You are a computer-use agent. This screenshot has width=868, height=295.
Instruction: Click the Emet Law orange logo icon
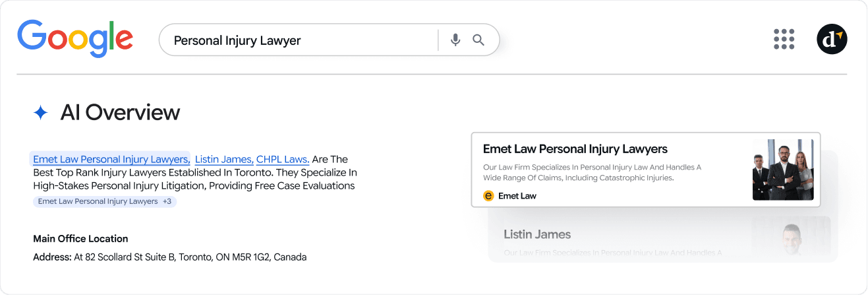[488, 195]
